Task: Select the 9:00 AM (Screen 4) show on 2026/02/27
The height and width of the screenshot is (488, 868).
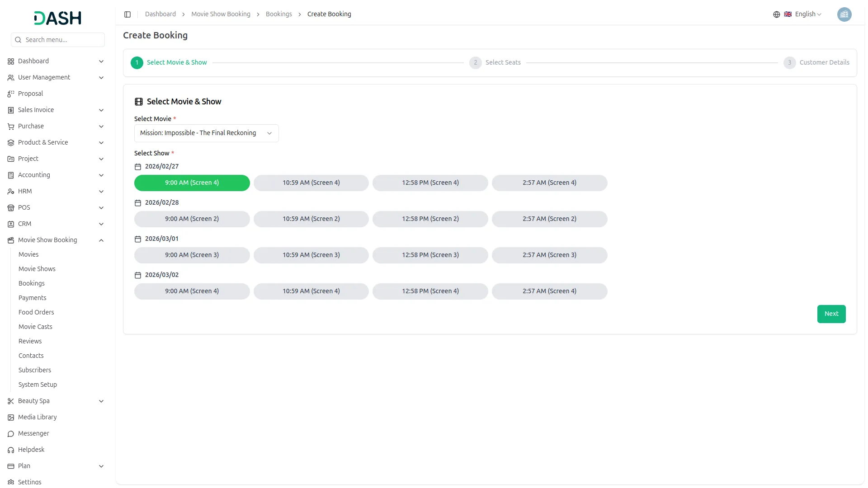Action: tap(192, 183)
